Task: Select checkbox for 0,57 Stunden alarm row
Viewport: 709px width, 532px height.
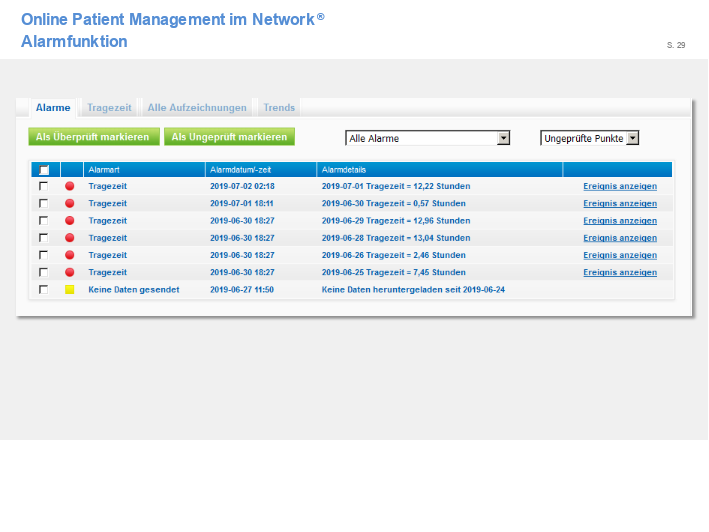Action: coord(43,203)
